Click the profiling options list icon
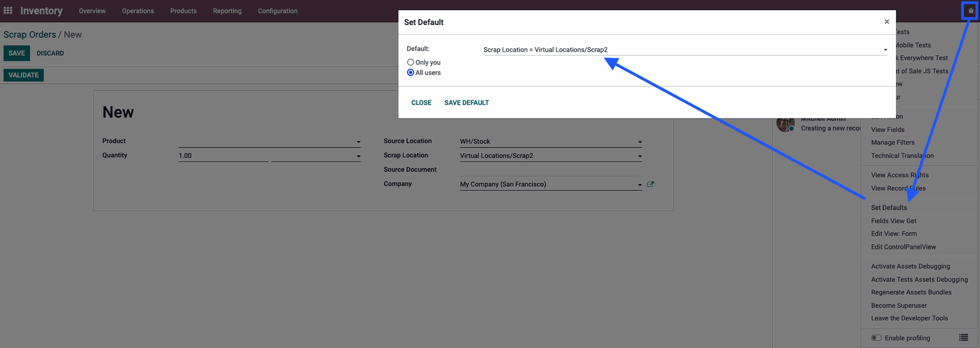This screenshot has width=980, height=348. 963,337
